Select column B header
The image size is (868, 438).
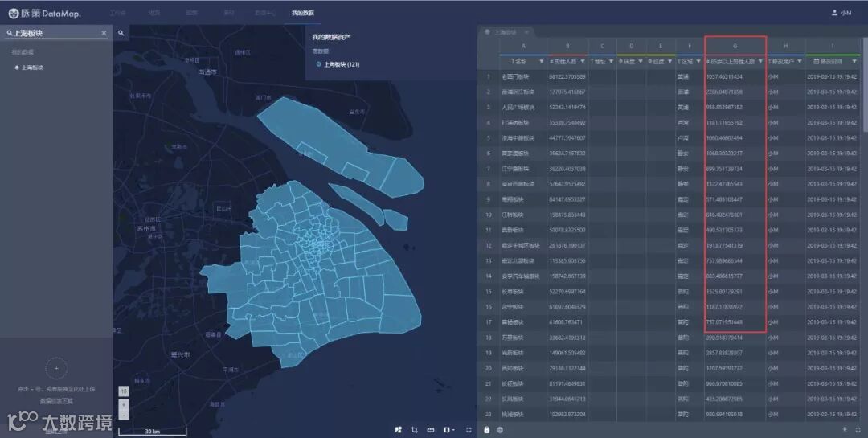click(x=567, y=46)
